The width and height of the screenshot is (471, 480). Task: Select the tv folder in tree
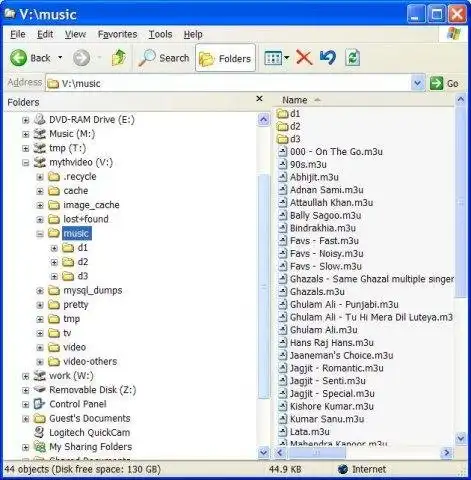pyautogui.click(x=67, y=333)
